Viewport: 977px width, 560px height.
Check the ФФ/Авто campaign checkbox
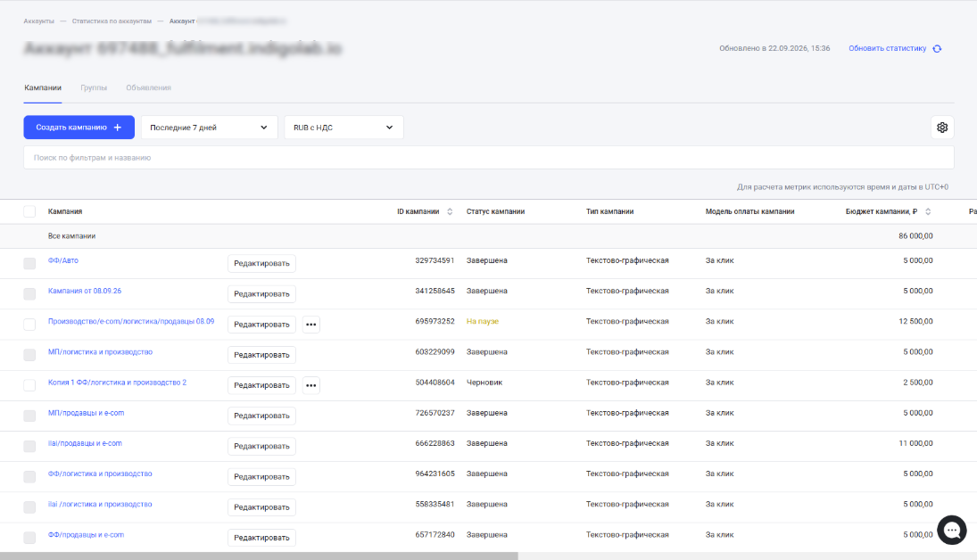pos(29,263)
